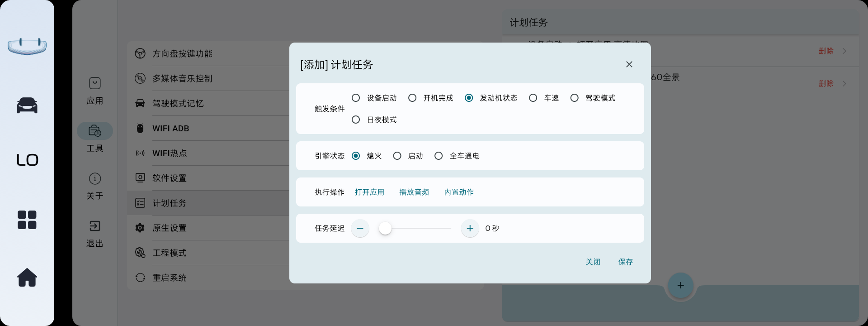
Task: Expand first scheduled task chevron arrow
Action: [x=844, y=51]
